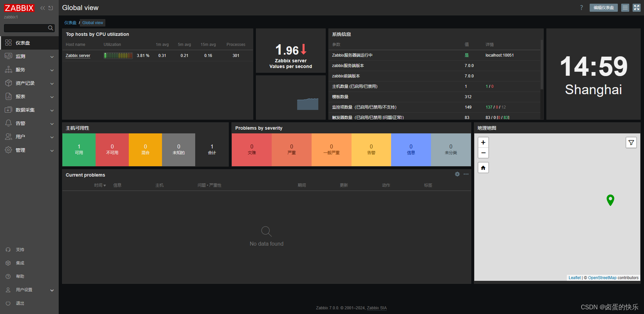This screenshot has width=644, height=314.
Task: Click the 一般严重 average severity tile
Action: [331, 150]
